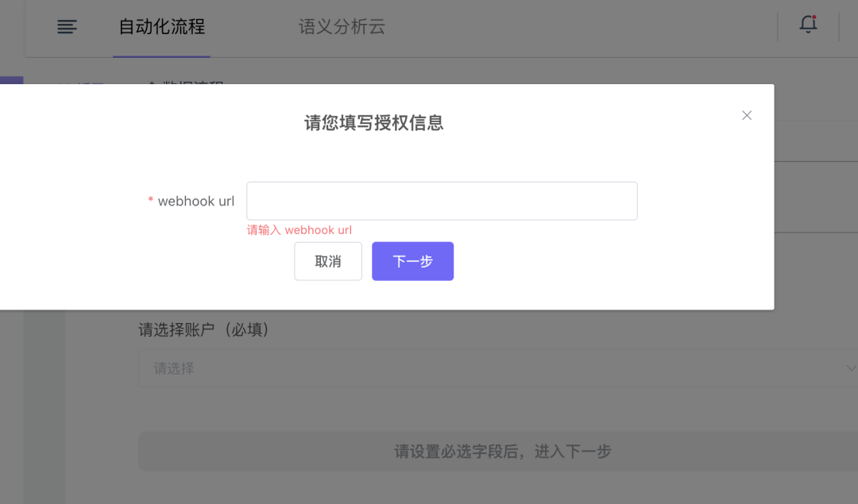Click the 请设置必选字段后，进入下一步 button
Screen dimensions: 858x504
click(x=498, y=452)
